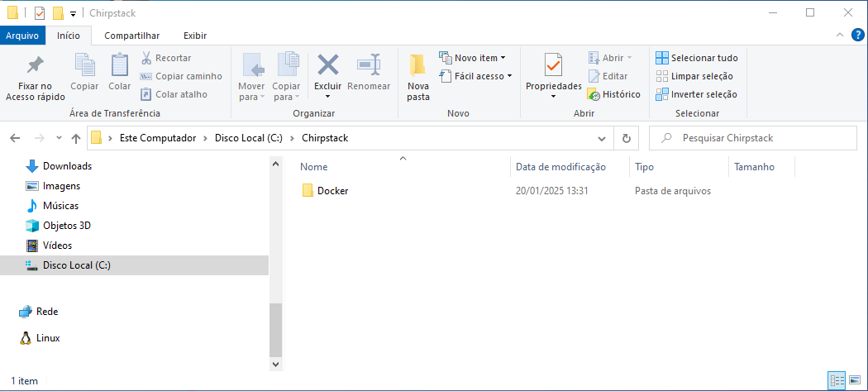Viewport: 868px width, 391px height.
Task: Expand the address bar history dropdown
Action: coord(603,138)
